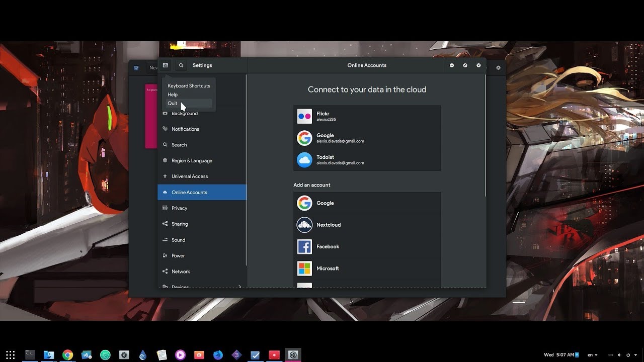Open the applications grid in the taskbar
The image size is (644, 362).
tap(11, 355)
